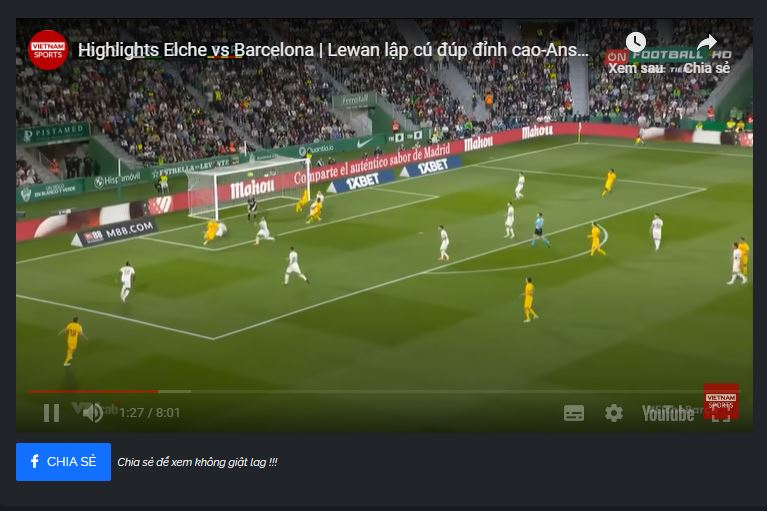Click the Watch later clock icon
Image resolution: width=767 pixels, height=511 pixels.
point(636,42)
